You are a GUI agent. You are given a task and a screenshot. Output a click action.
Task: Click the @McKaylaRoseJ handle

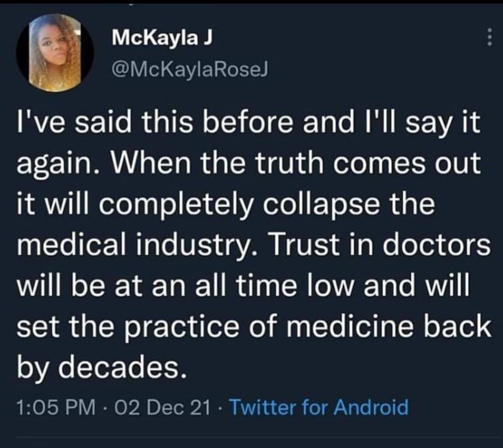(x=190, y=69)
